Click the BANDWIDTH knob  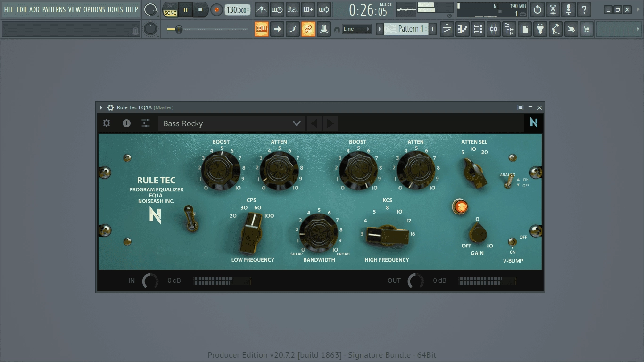click(x=319, y=232)
